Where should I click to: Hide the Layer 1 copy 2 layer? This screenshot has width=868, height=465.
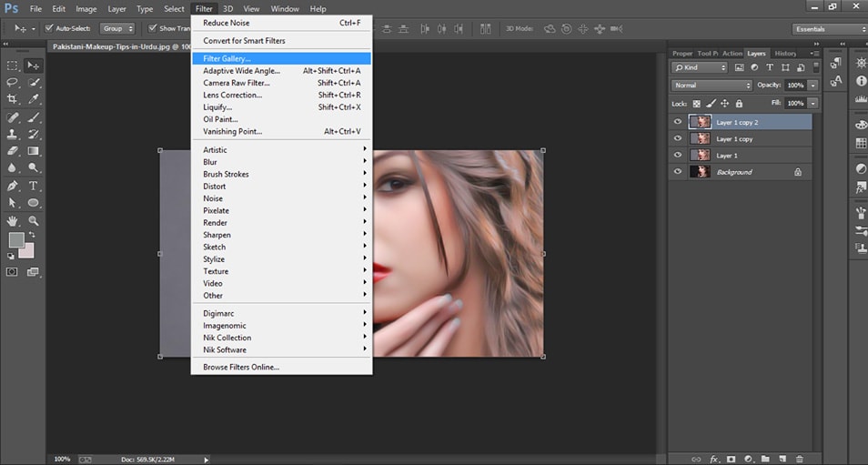[677, 122]
